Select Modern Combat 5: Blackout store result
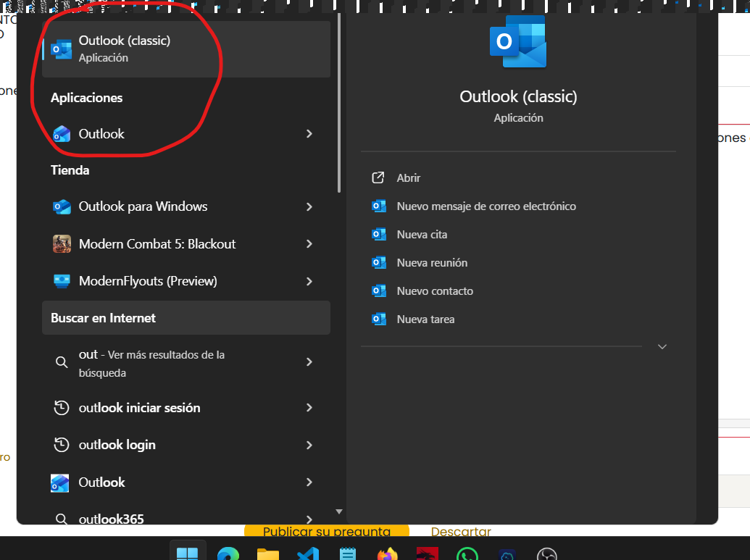The width and height of the screenshot is (750, 560). click(x=157, y=244)
